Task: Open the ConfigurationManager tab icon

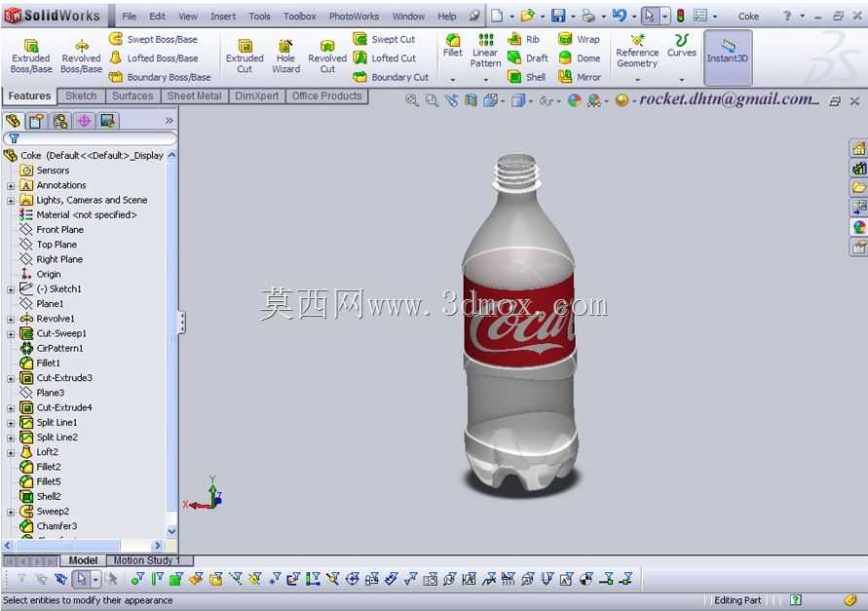Action: [x=60, y=120]
